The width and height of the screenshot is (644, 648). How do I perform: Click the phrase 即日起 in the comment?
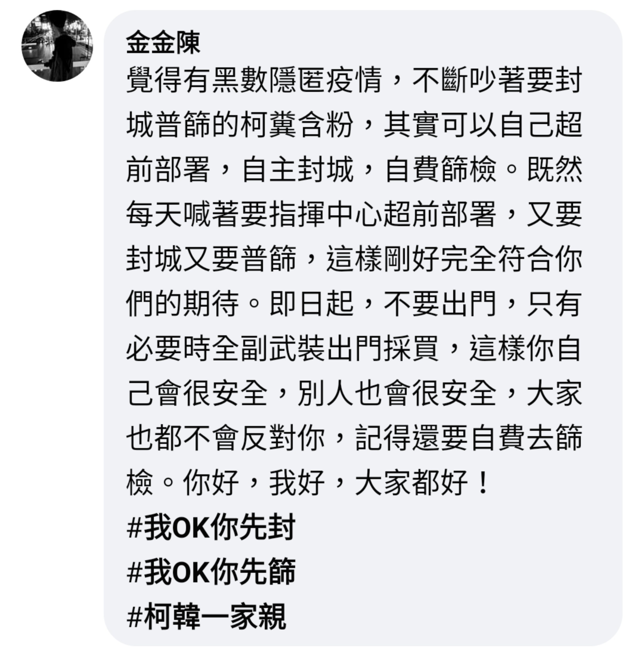312,303
